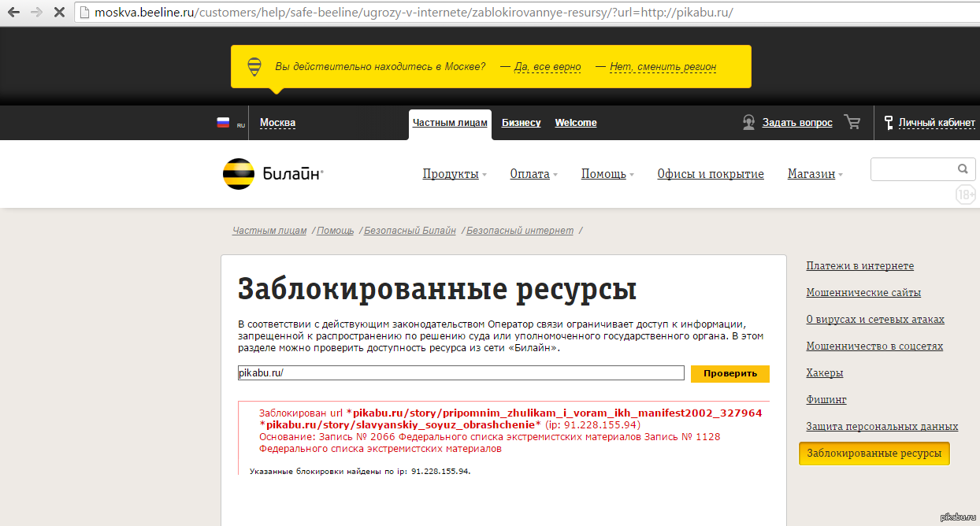Switch to the Частным лицам tab
The image size is (980, 526).
coord(450,123)
